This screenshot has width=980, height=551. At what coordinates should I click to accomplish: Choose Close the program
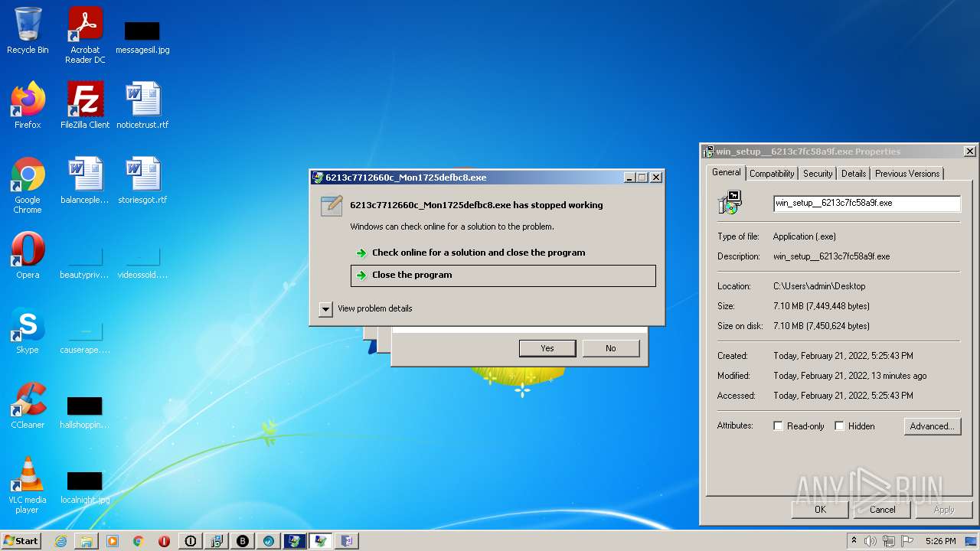503,275
